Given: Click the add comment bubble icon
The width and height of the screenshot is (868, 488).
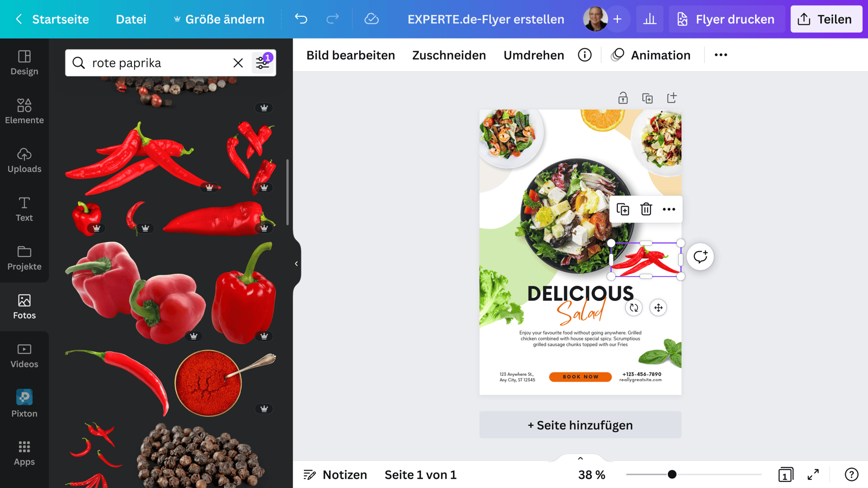Looking at the screenshot, I should tap(700, 256).
